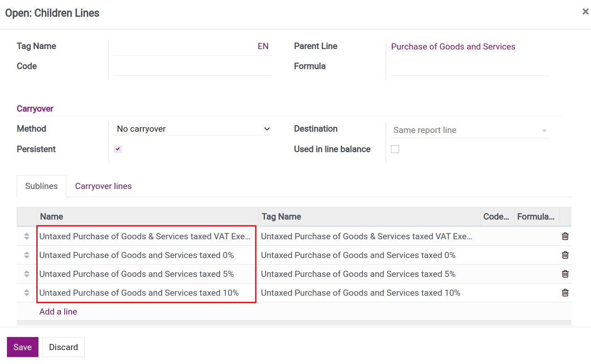This screenshot has width=591, height=364.
Task: Enable the Used in line balance checkbox
Action: pos(395,148)
